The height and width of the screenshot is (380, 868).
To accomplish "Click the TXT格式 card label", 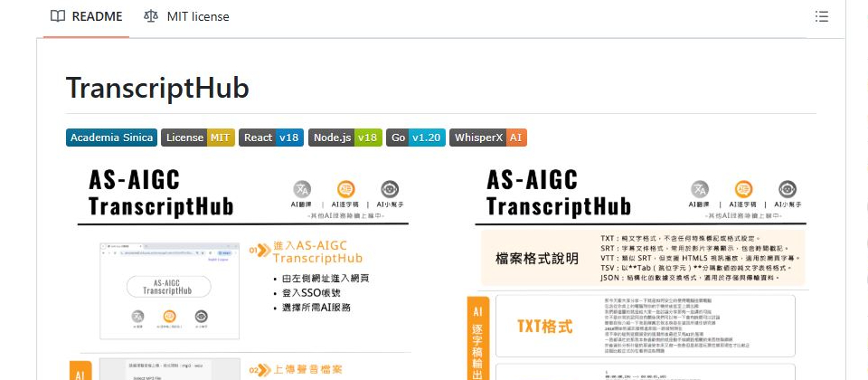I will [544, 327].
